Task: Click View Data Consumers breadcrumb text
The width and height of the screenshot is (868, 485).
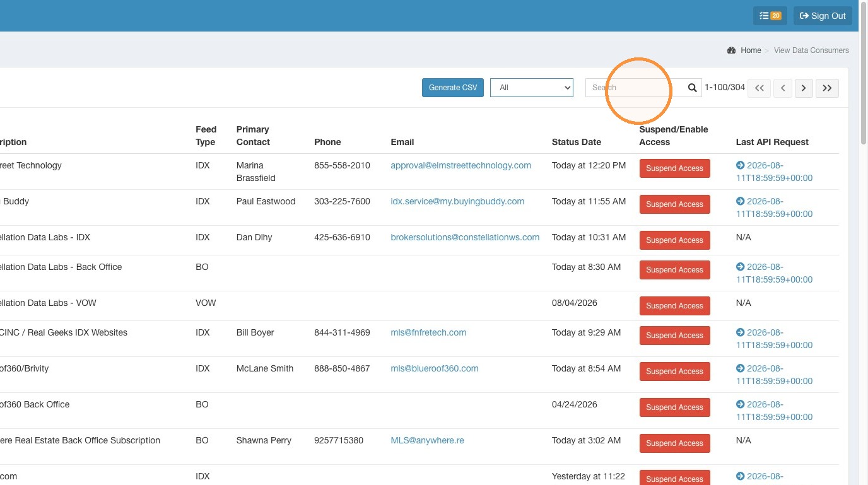Action: (x=811, y=50)
